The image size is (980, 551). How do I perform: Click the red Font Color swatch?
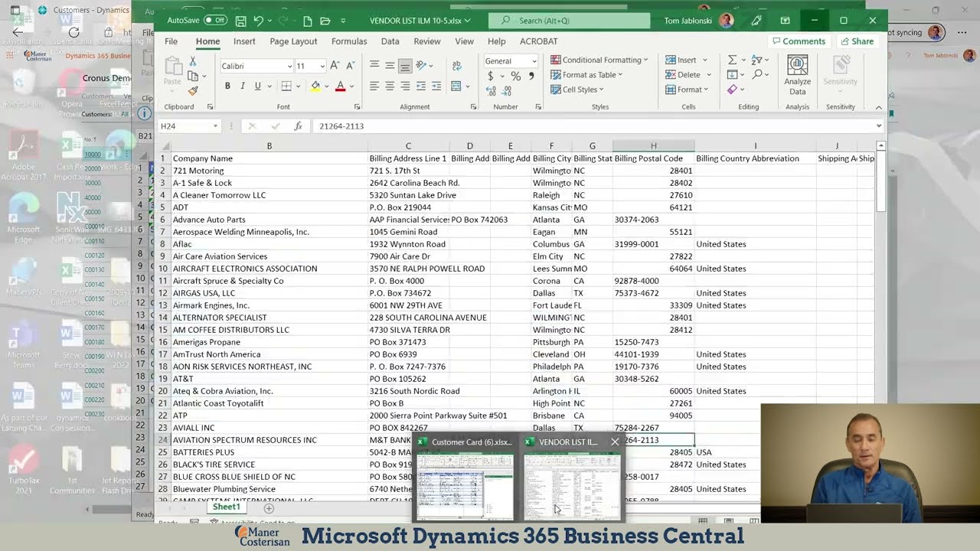[x=340, y=86]
